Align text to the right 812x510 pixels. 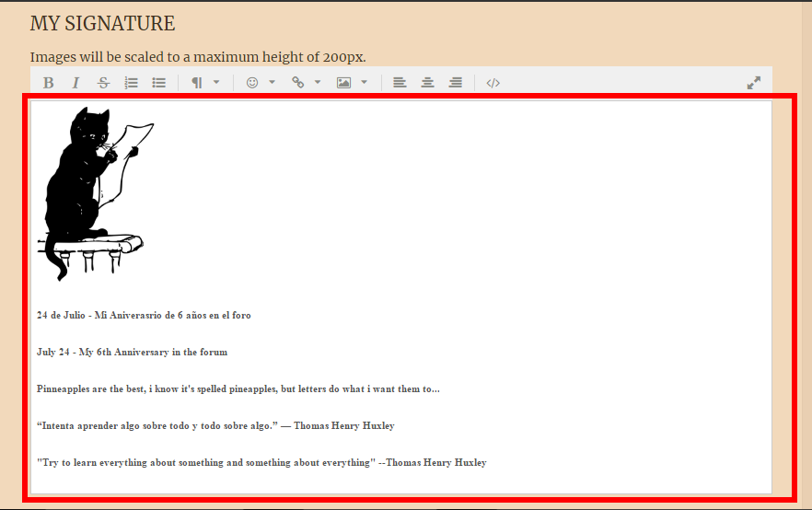coord(455,83)
